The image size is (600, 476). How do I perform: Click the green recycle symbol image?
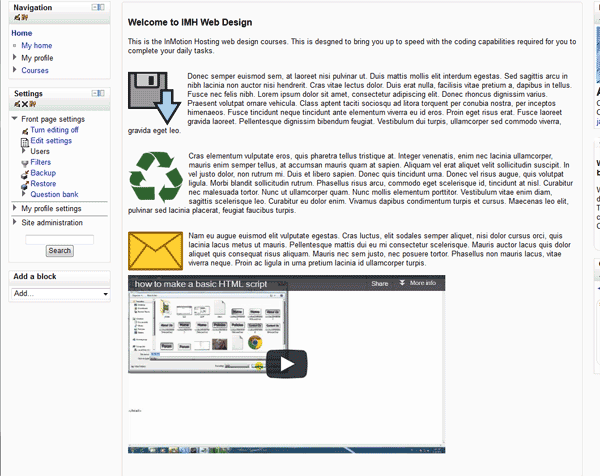click(x=155, y=177)
